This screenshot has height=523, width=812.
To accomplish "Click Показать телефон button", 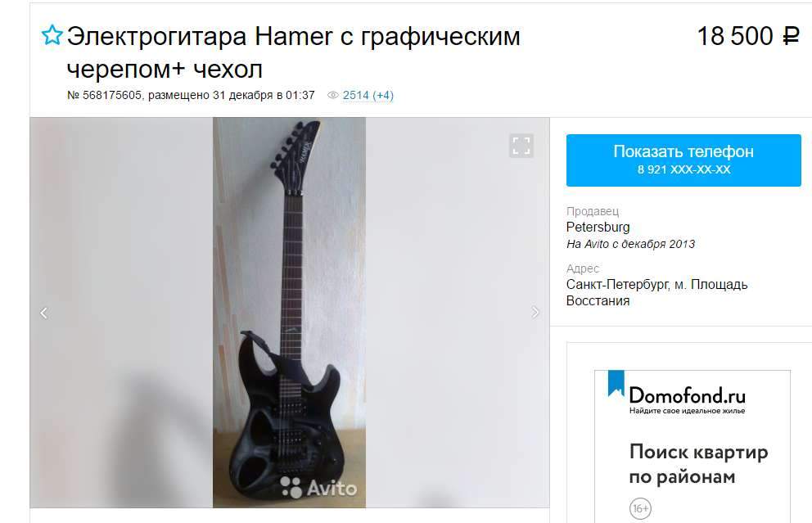I will click(683, 160).
